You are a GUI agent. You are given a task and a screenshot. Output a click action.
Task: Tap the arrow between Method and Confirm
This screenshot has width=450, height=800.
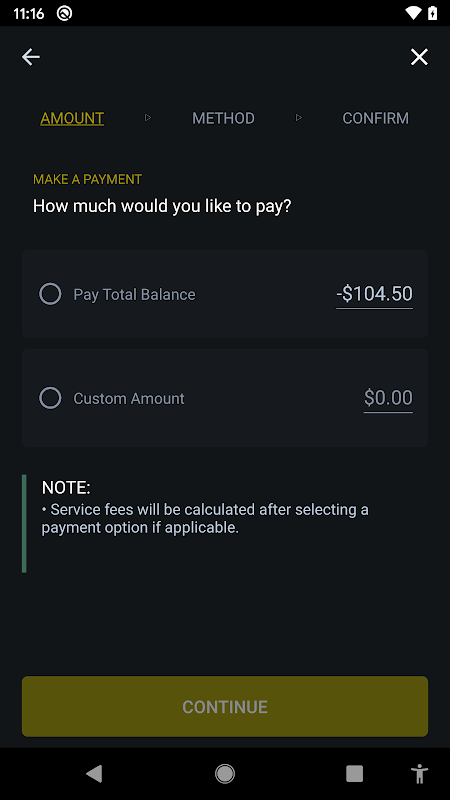coord(299,118)
